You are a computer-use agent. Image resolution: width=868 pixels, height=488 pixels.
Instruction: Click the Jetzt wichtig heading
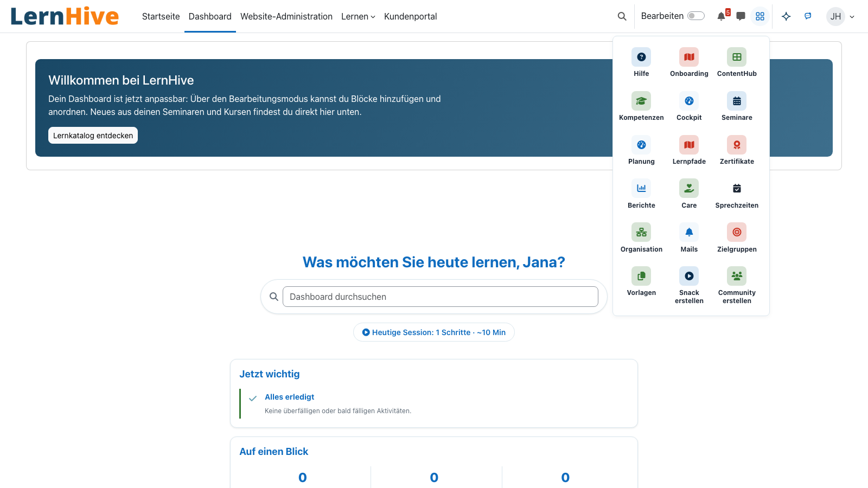tap(270, 374)
